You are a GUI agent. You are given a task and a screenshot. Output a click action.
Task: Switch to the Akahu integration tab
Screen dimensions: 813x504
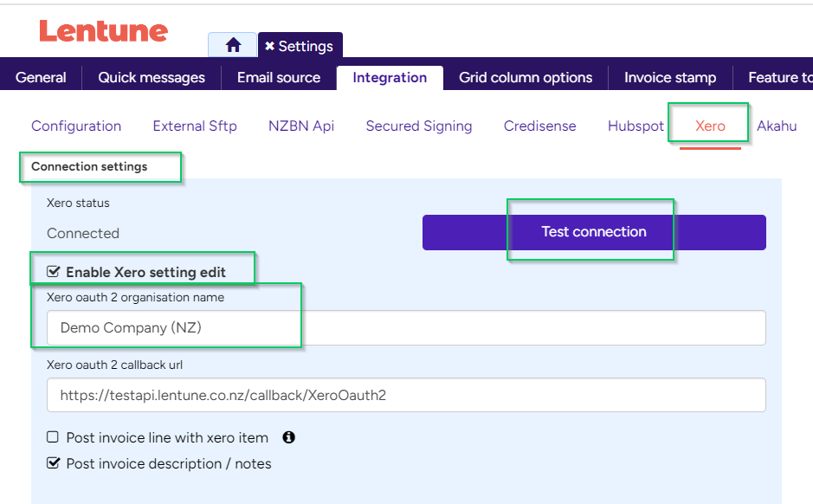777,126
